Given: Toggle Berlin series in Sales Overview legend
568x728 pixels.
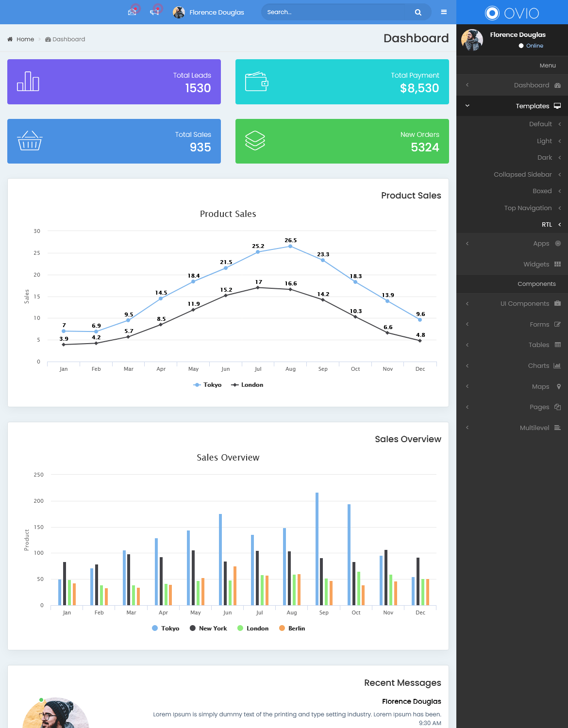Looking at the screenshot, I should point(292,629).
